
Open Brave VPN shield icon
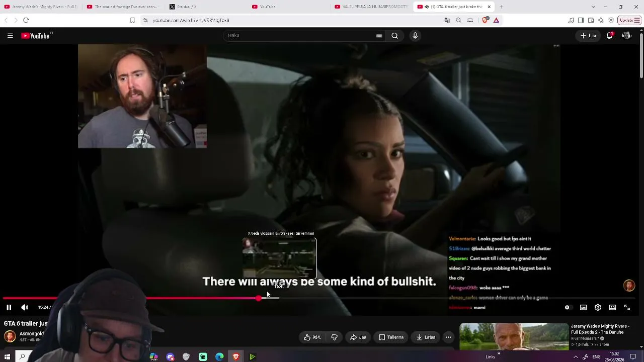tap(611, 20)
